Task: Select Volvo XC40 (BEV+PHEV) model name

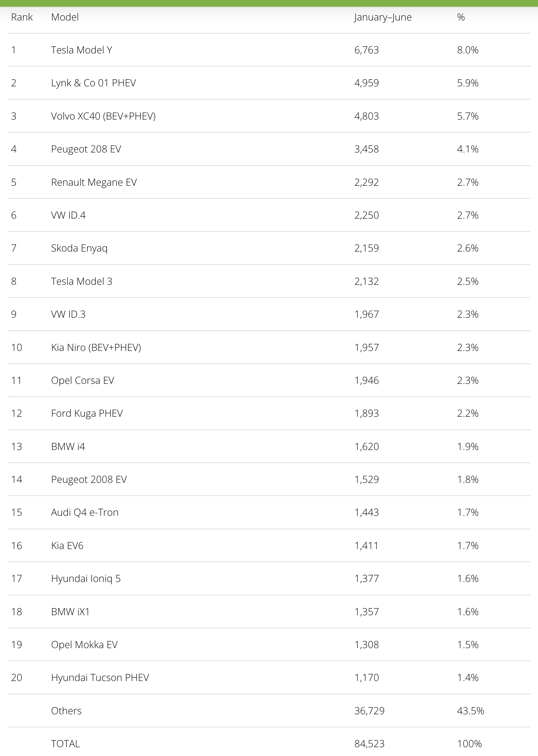Action: tap(103, 116)
